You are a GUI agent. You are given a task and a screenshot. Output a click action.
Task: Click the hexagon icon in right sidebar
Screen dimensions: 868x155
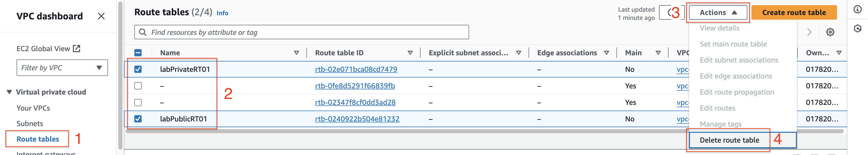click(858, 28)
